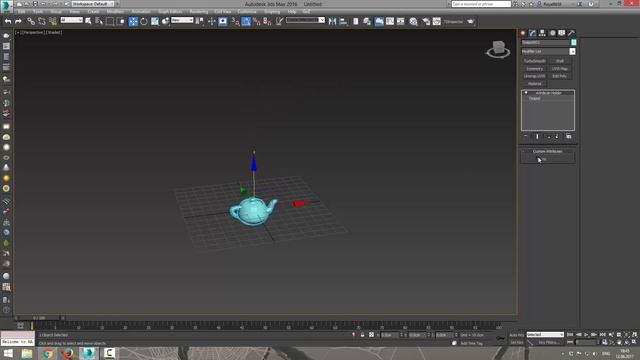Click the Edit Poly modifier button
Screen dimensions: 640x360
560,76
